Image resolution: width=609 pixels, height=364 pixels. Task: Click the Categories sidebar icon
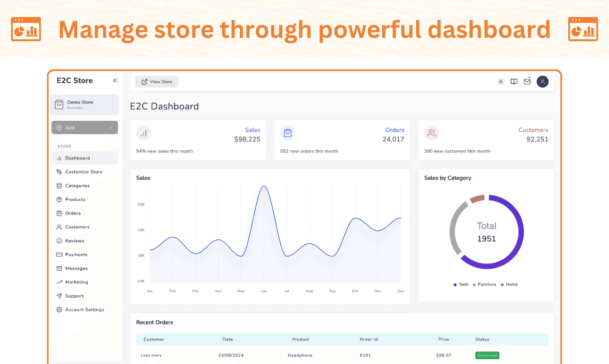point(59,185)
